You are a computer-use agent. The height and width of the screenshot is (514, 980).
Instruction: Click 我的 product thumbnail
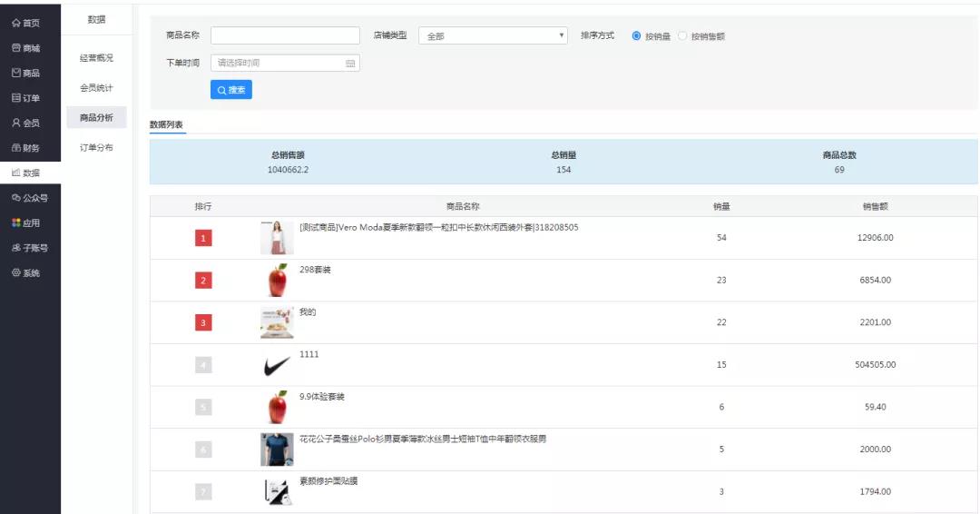[x=277, y=322]
